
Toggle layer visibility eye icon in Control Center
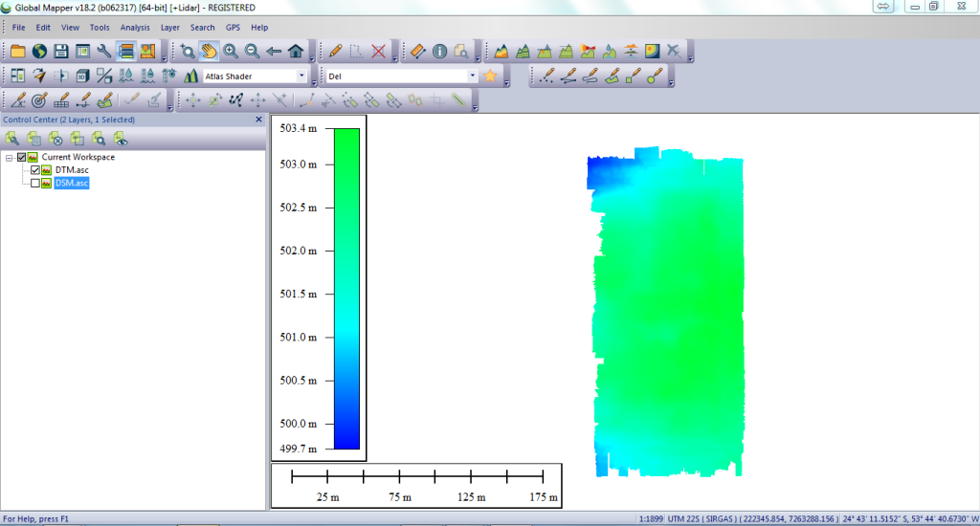122,139
